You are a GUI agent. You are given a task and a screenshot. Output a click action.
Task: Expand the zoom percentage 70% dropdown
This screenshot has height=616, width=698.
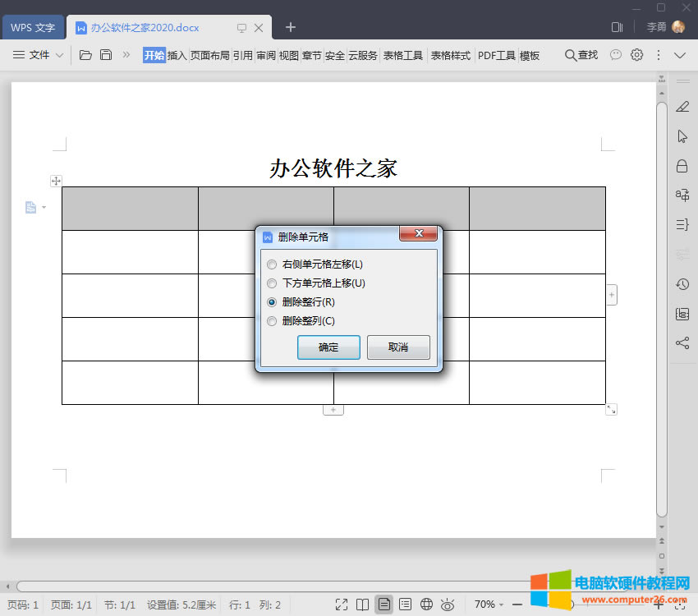coord(489,605)
